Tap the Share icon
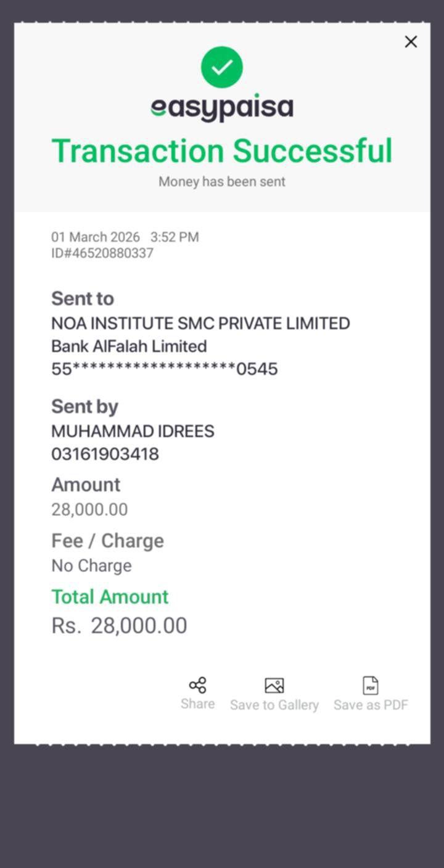The image size is (444, 868). [x=198, y=685]
